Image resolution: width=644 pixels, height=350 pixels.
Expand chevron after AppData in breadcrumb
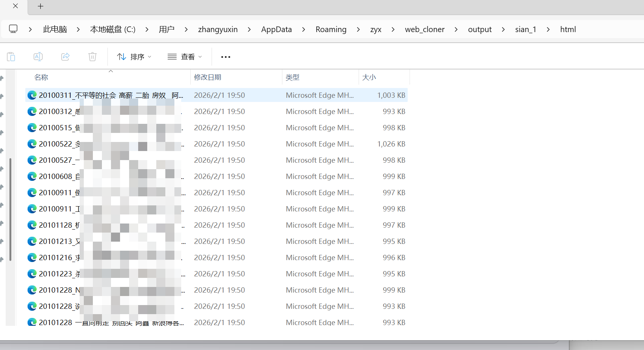pos(304,29)
